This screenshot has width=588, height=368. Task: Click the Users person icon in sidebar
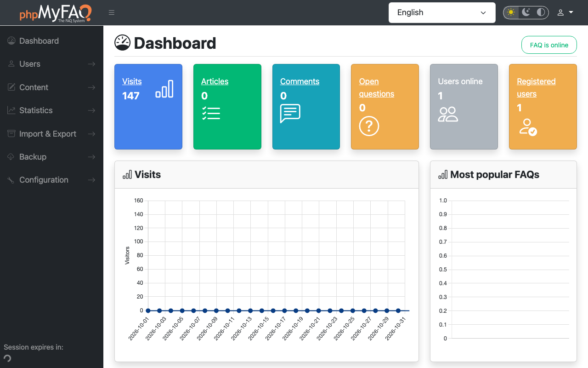pos(11,64)
